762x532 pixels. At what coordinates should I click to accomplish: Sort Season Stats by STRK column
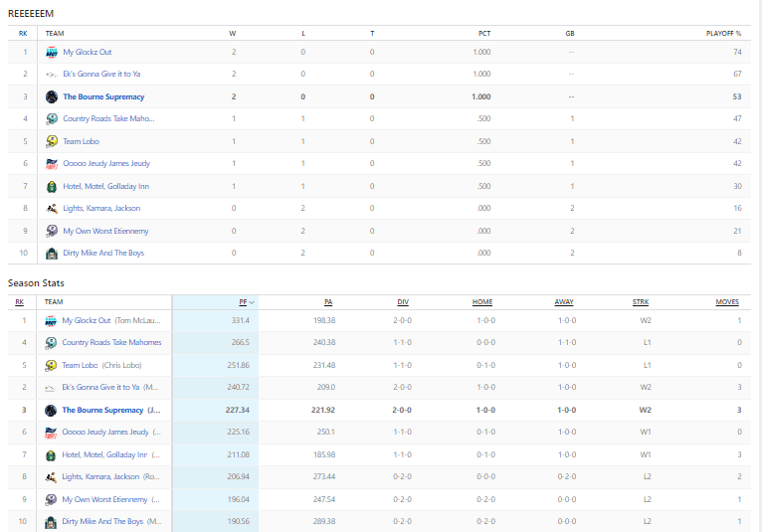pyautogui.click(x=641, y=302)
